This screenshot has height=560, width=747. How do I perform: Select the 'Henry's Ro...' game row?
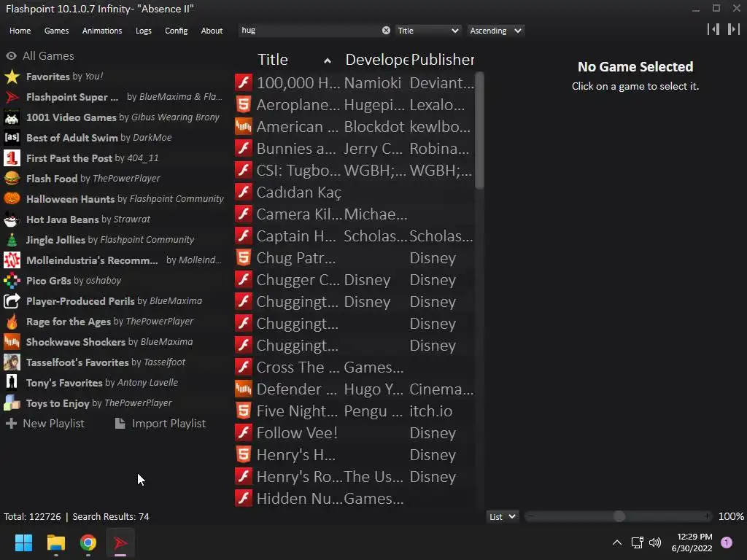click(355, 477)
